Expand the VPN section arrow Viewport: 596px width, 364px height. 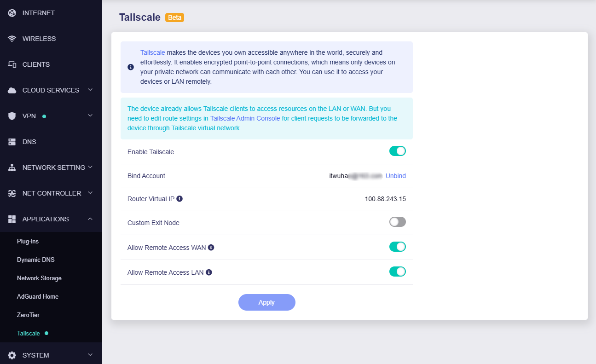click(x=90, y=116)
